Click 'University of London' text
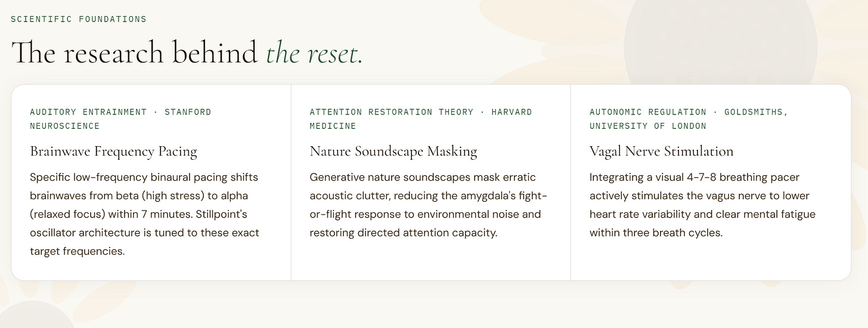Viewport: 868px width, 328px height. point(648,126)
